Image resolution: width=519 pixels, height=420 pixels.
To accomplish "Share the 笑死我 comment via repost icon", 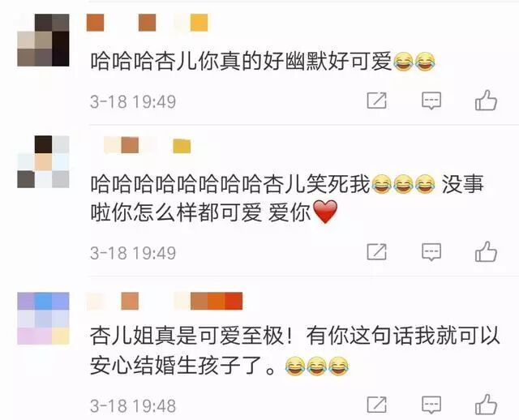I will (376, 252).
